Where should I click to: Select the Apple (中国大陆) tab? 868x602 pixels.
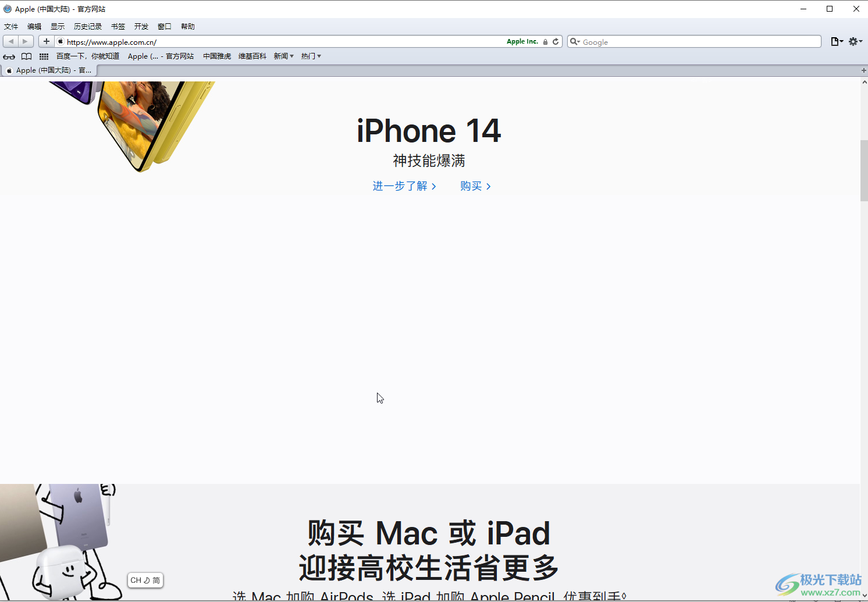tap(49, 70)
